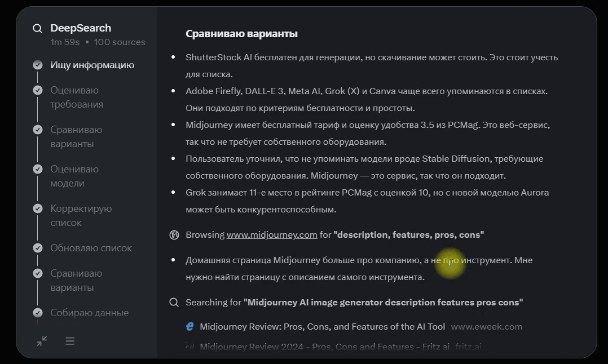Open the list icon at the sidebar bottom
Image resolution: width=608 pixels, height=364 pixels.
point(70,341)
